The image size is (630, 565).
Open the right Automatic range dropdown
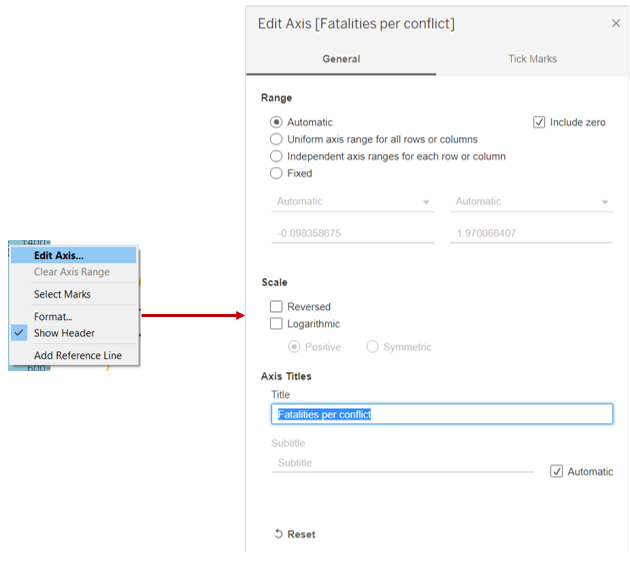tap(531, 202)
